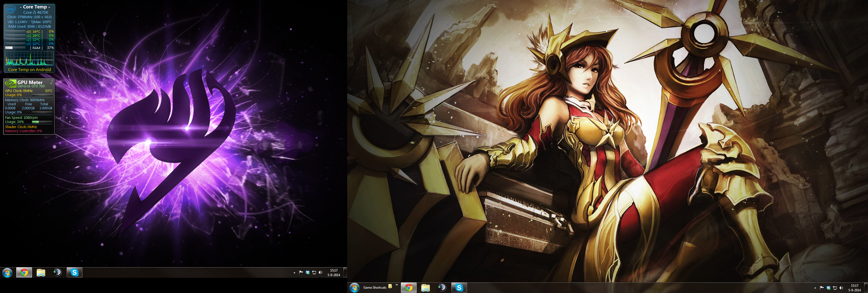Open the Start menu on the left monitor

(x=7, y=272)
